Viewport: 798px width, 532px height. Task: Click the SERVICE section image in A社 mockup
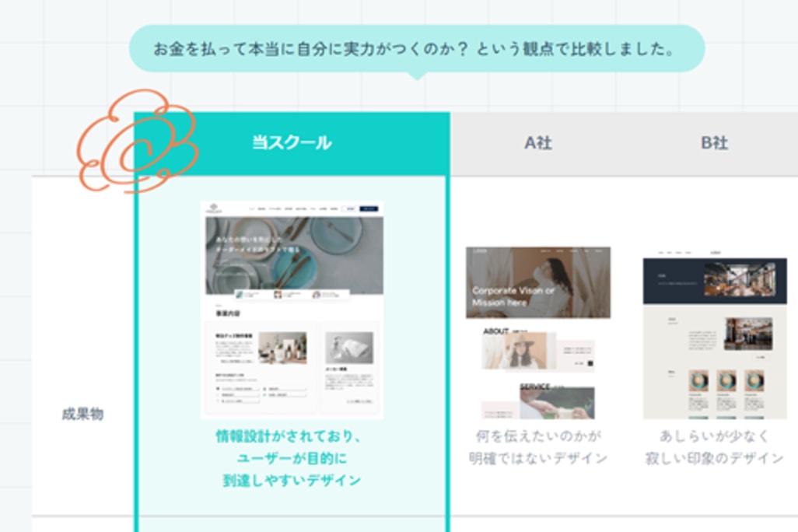point(557,402)
